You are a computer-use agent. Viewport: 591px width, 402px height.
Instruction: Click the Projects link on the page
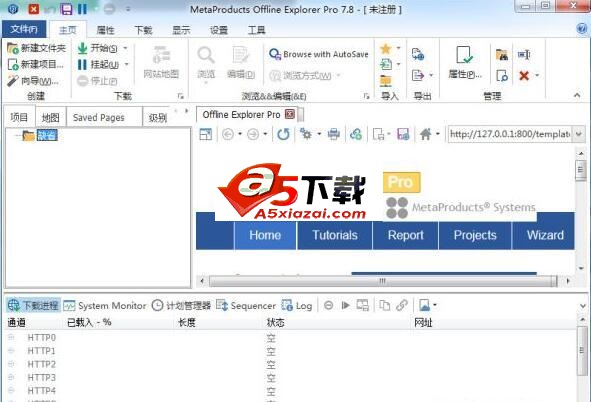(x=475, y=235)
